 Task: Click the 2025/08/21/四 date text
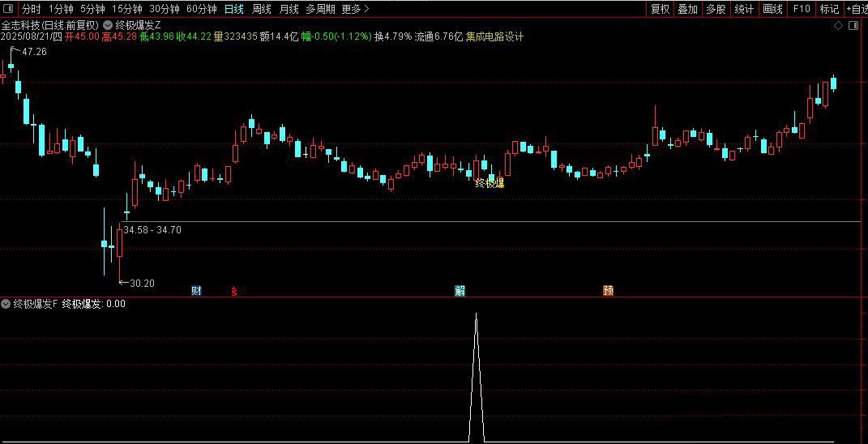(x=32, y=37)
